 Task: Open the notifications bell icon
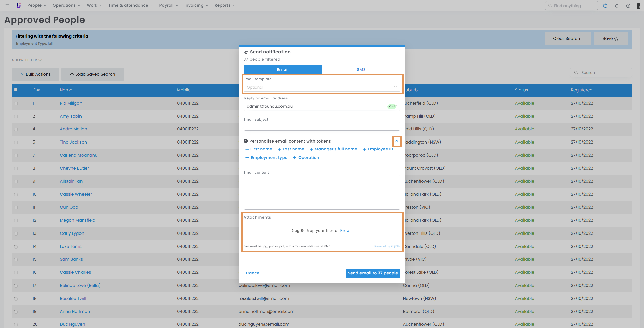pos(617,6)
